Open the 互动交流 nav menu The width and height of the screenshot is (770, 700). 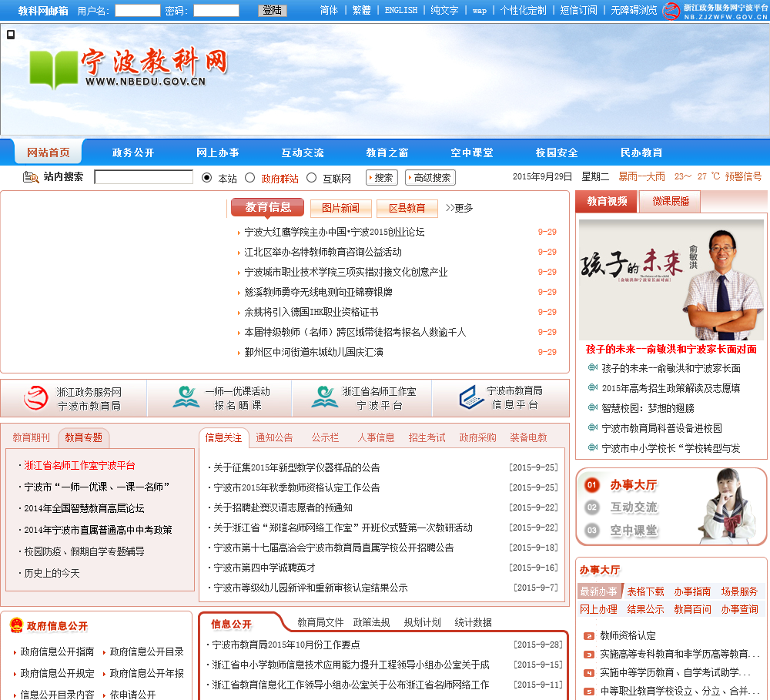(x=303, y=152)
